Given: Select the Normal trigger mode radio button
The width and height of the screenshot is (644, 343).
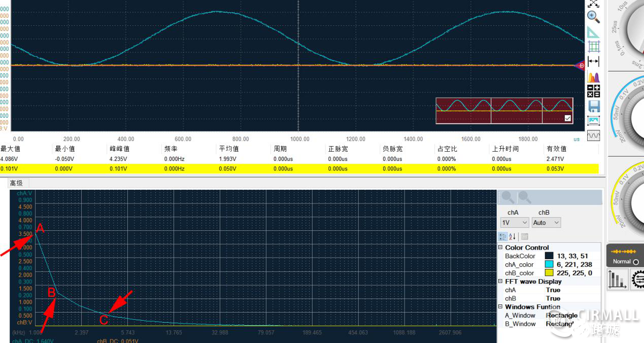Looking at the screenshot, I should click(636, 262).
